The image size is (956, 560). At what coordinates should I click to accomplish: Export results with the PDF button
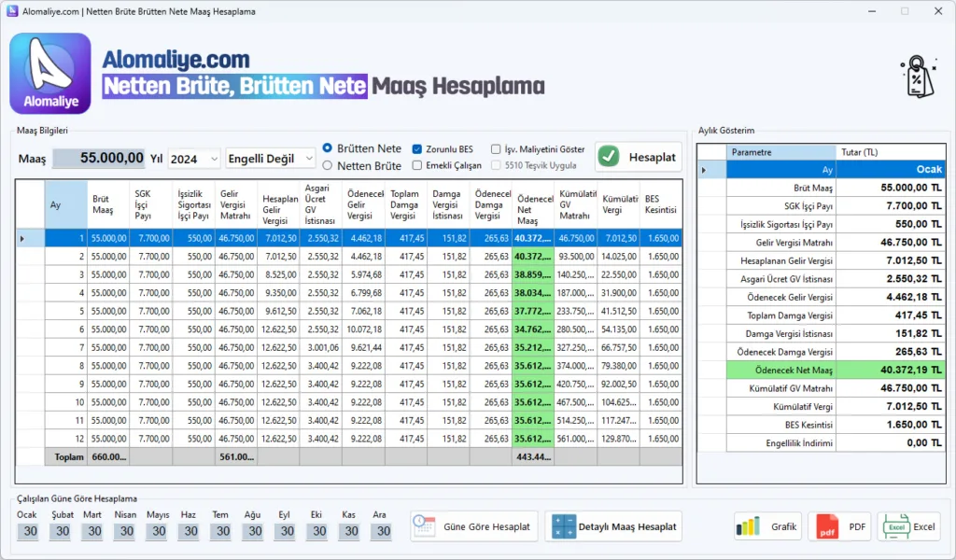tap(841, 526)
